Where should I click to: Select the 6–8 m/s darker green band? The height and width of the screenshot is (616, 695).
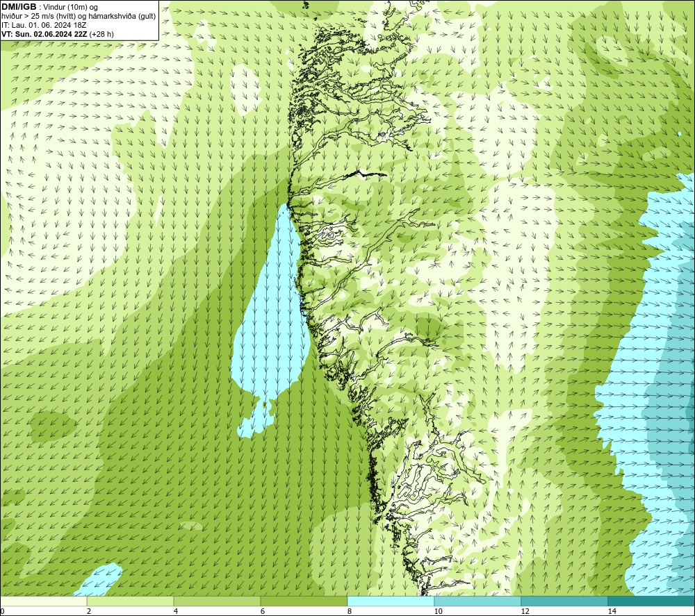pos(304,601)
